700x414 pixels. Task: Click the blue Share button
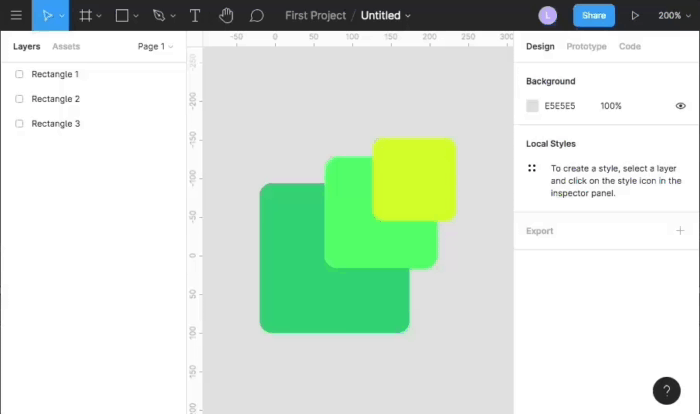coord(594,15)
